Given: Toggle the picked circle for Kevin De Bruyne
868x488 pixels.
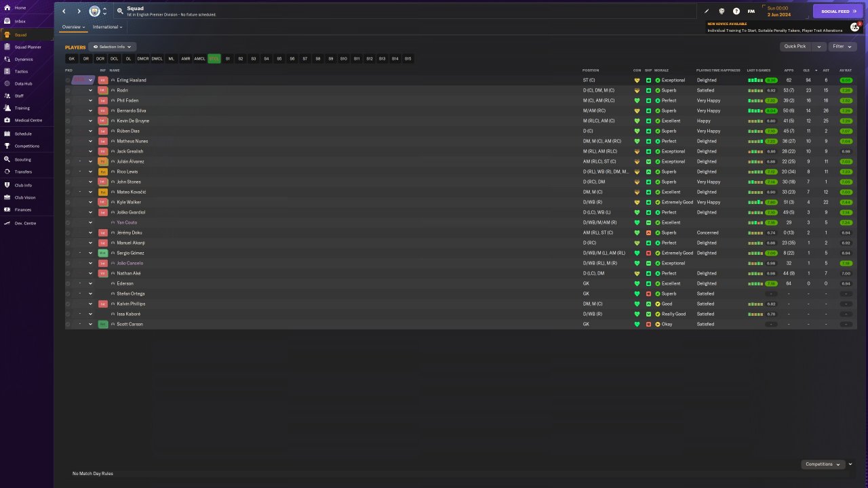Looking at the screenshot, I should coord(68,121).
